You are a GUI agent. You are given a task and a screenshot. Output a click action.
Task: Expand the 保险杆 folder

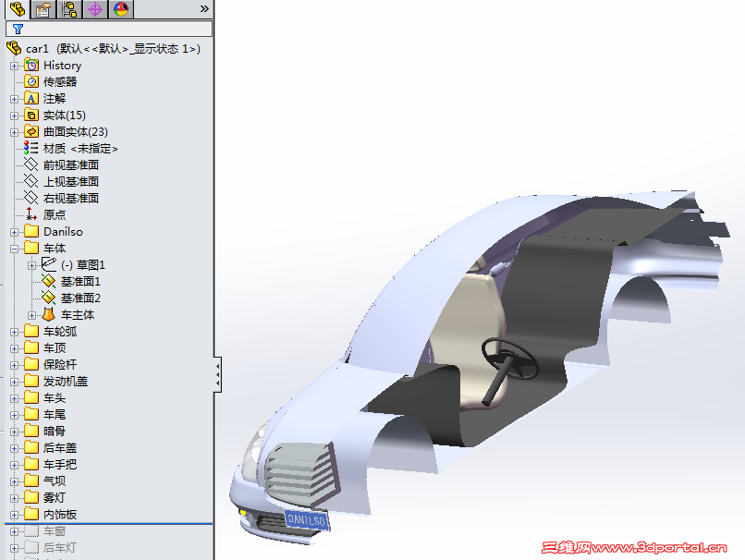coord(14,365)
